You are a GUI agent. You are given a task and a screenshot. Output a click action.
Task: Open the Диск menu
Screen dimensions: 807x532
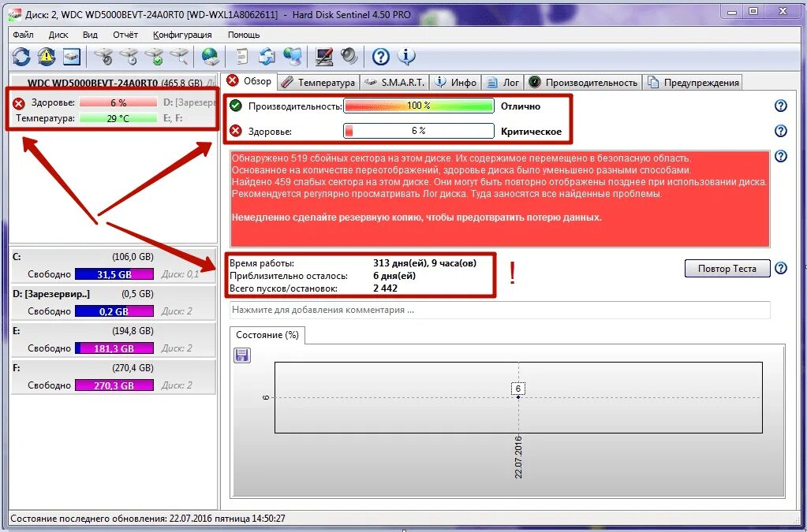[x=58, y=35]
